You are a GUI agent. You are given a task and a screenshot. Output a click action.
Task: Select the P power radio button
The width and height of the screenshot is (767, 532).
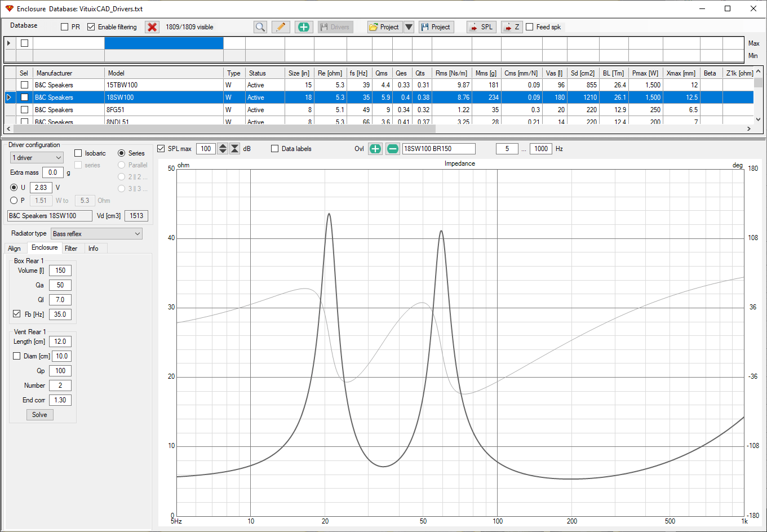(x=14, y=201)
